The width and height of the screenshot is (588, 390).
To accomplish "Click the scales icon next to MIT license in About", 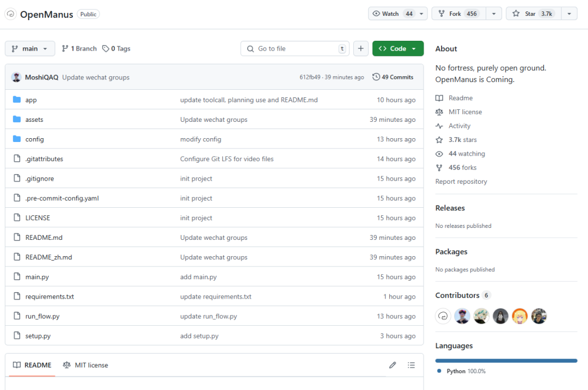I will pyautogui.click(x=439, y=112).
